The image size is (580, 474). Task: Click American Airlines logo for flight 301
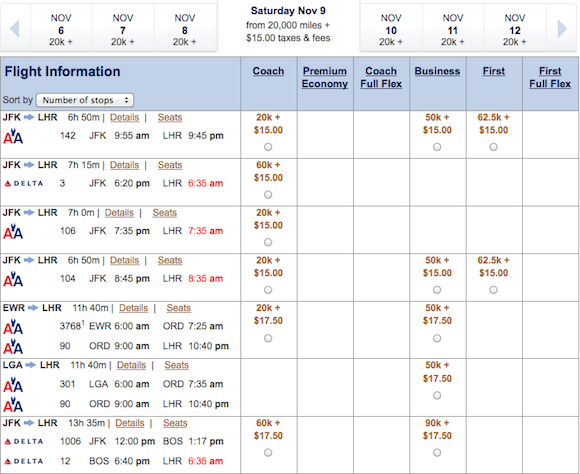click(13, 385)
